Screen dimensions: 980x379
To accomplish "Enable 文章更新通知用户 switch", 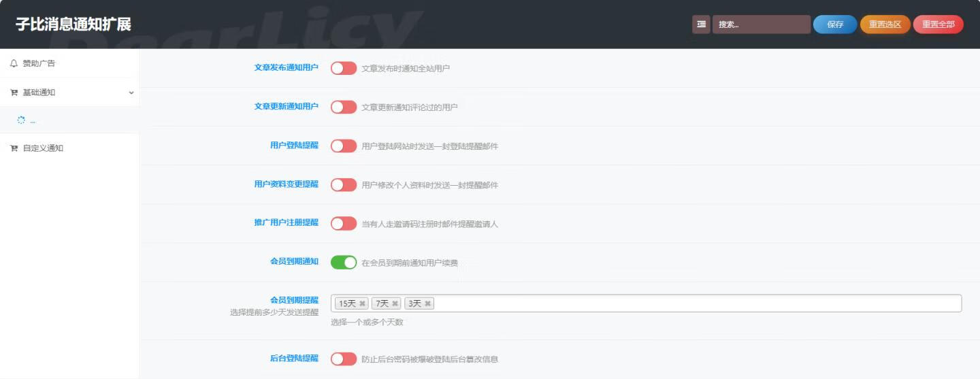I will point(344,107).
